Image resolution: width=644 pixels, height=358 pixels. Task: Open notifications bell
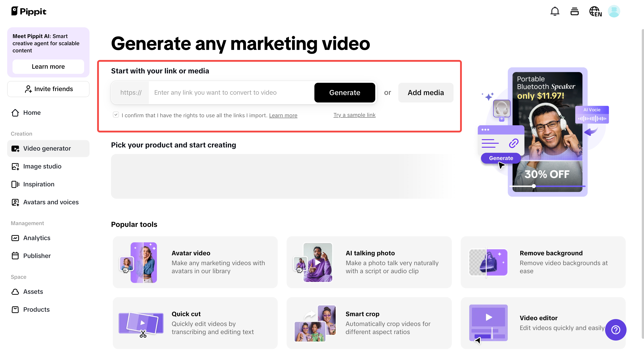click(555, 11)
